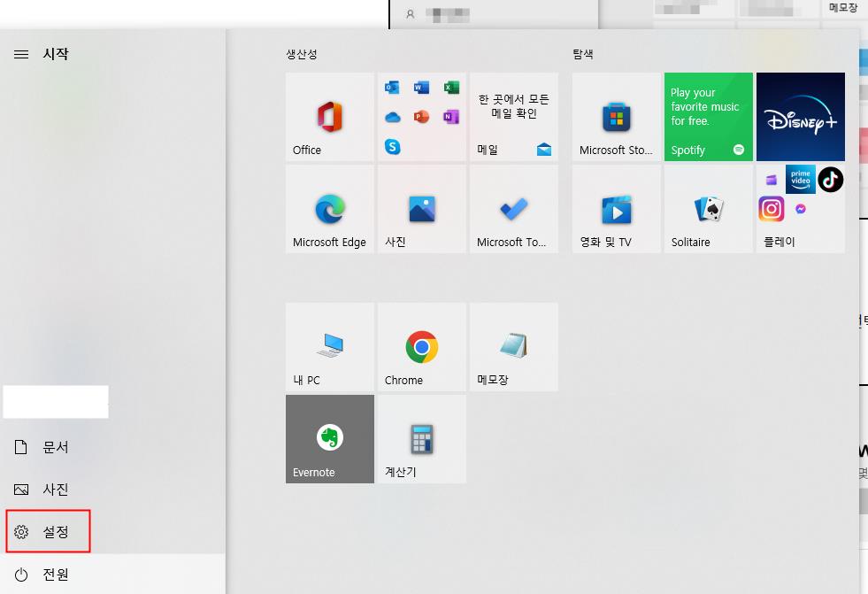The height and width of the screenshot is (594, 868).
Task: Open Prime Video in the 플레이 tile
Action: click(801, 179)
